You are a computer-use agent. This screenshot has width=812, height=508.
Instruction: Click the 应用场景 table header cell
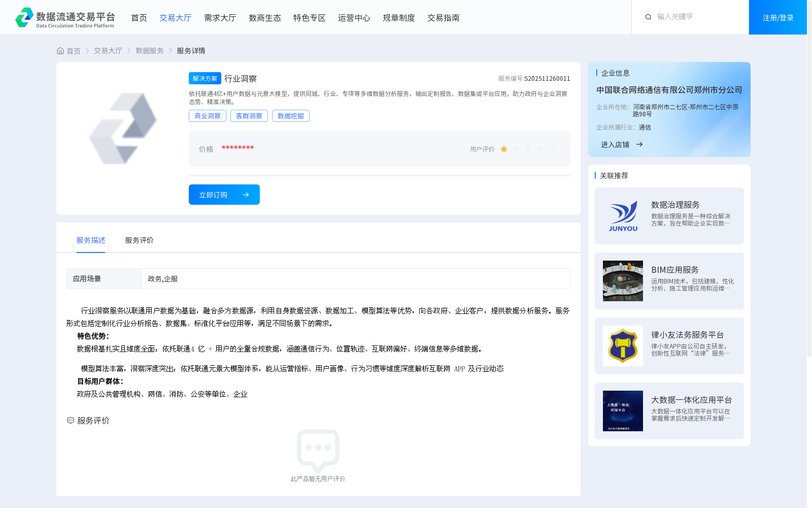(104, 278)
